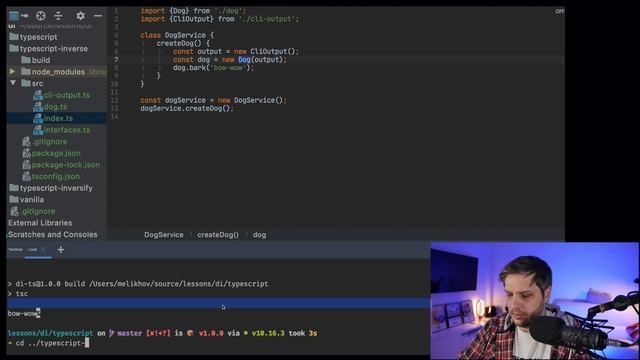Open cli-output.ts file
The image size is (640, 360).
tap(67, 95)
